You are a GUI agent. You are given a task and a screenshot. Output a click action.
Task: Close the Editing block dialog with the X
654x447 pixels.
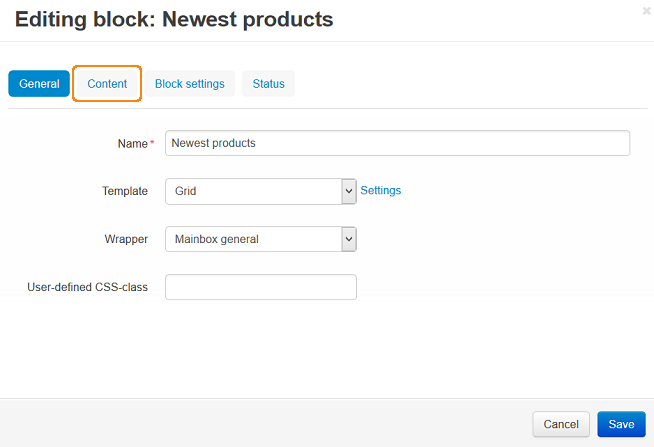click(x=646, y=11)
